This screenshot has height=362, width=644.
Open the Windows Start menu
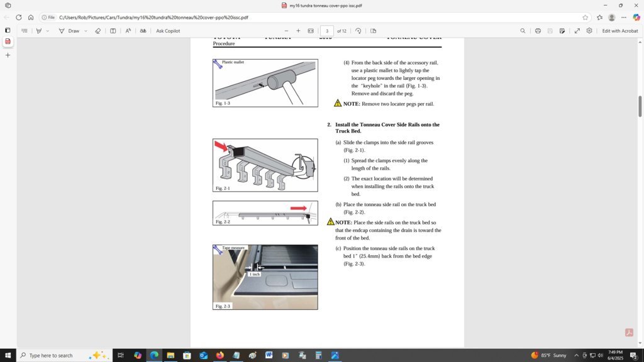8,356
